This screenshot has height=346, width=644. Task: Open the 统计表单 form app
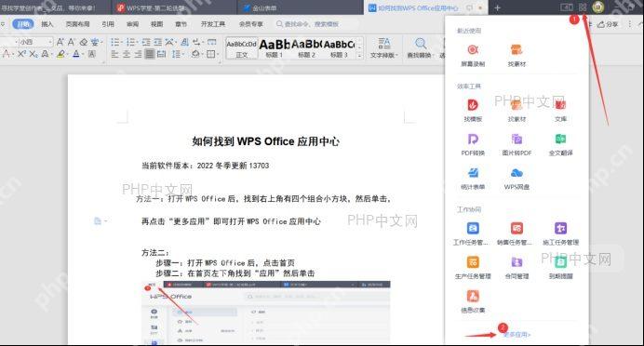pos(473,179)
